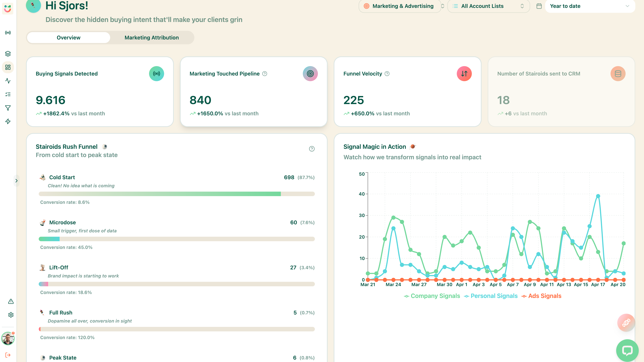Click the Lift-Off funnel stage label
Screen dimensions: 644x362
tap(58, 268)
